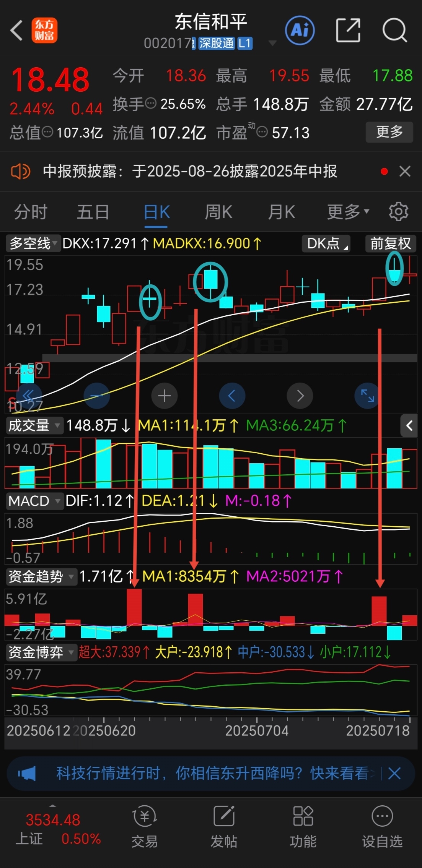Close the 科技行情 promo banner
Image resolution: width=422 pixels, height=868 pixels.
pos(394,773)
